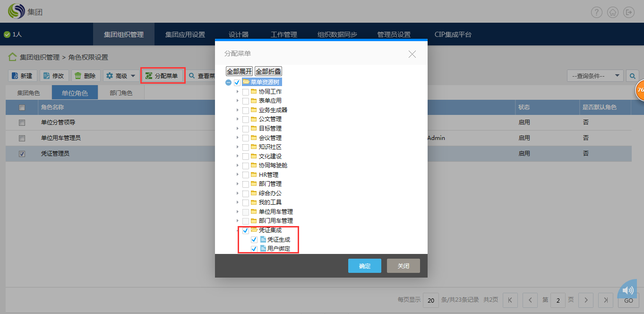Viewport: 644px width, 314px height.
Task: Click the 单位用车管理员 role name
Action: coord(61,138)
